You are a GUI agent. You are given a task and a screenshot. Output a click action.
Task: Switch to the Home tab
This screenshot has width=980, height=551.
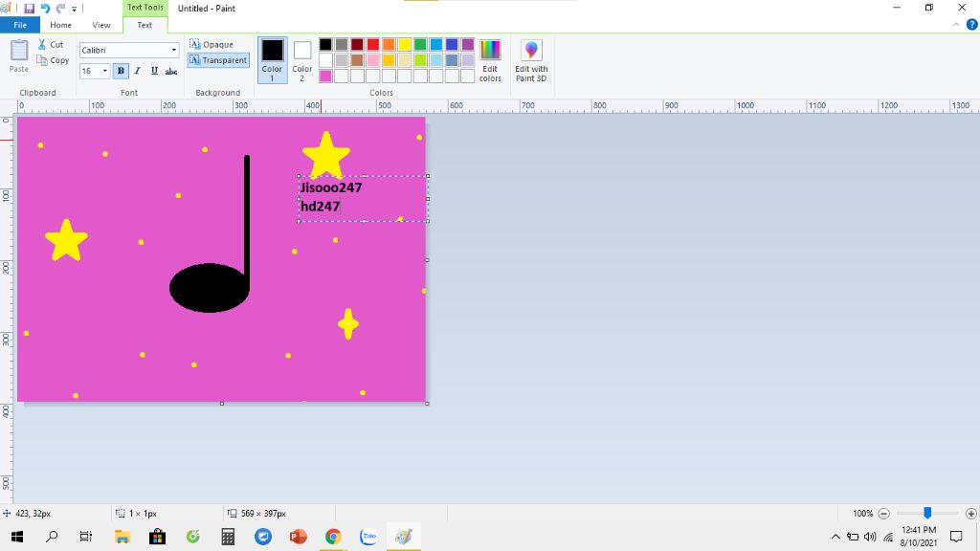coord(60,25)
